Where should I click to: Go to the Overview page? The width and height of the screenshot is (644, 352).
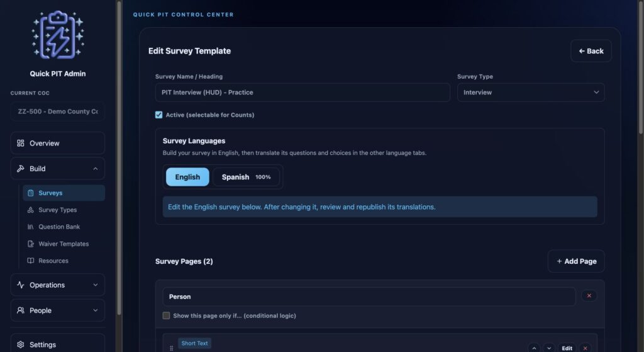(x=57, y=143)
